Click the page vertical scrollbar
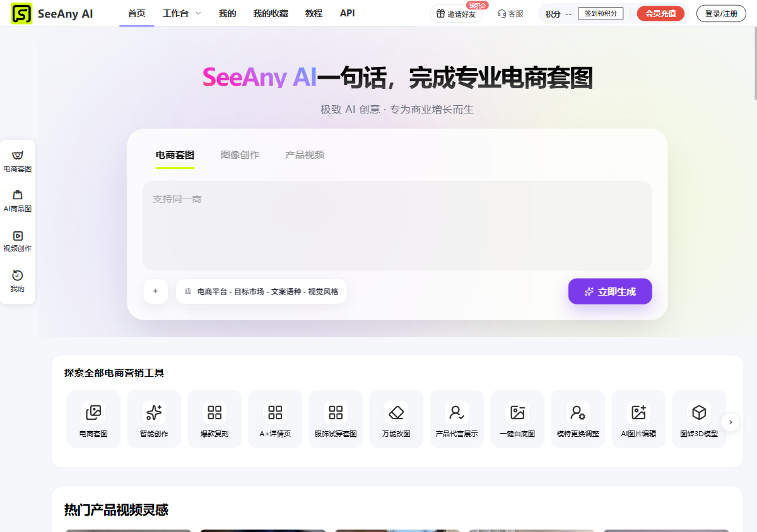The image size is (757, 532). (x=754, y=63)
